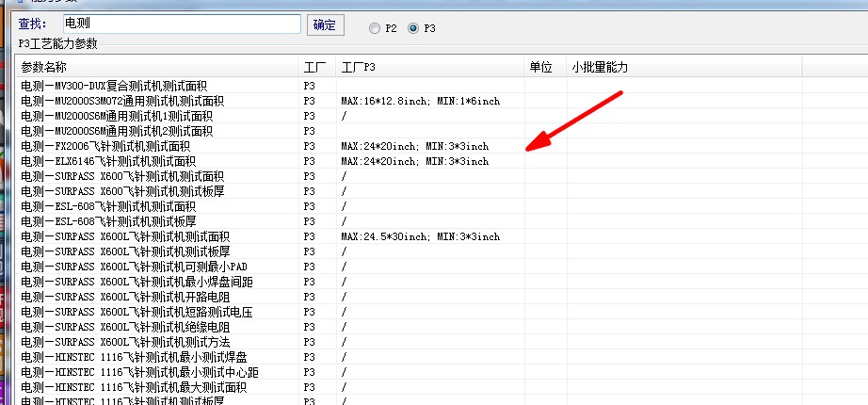Image resolution: width=868 pixels, height=405 pixels.
Task: Select row 电测-SURPASS X600飞针测试机测试板厚
Action: click(x=409, y=191)
